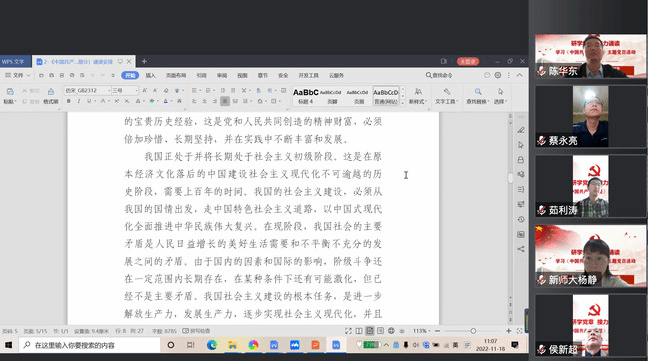Image resolution: width=648 pixels, height=361 pixels.
Task: Expand the styles gallery list
Action: [x=403, y=102]
